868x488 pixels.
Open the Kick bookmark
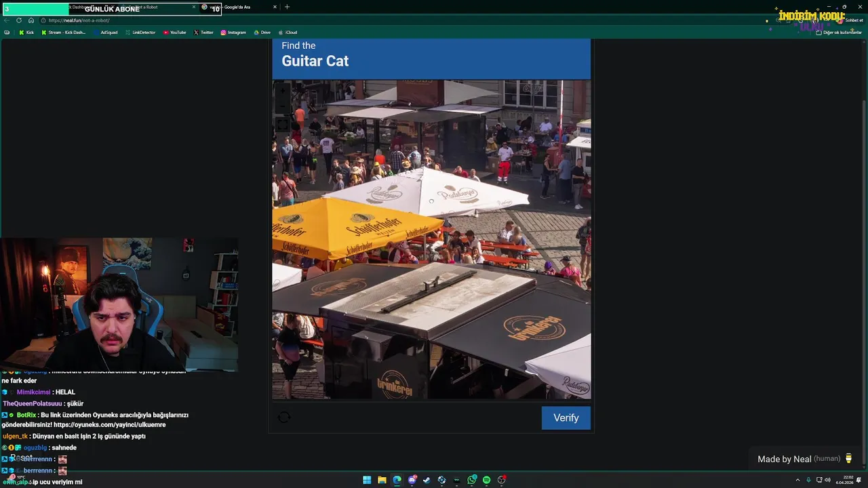tap(26, 33)
